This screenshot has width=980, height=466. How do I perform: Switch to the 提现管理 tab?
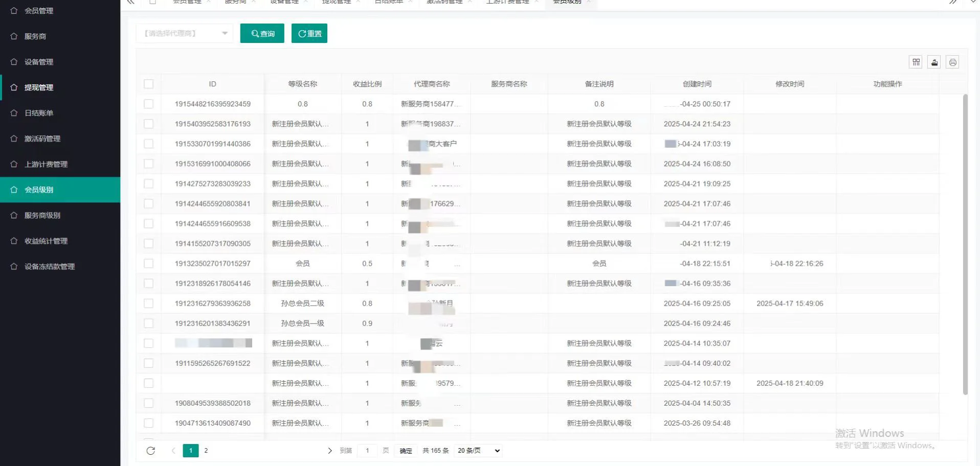pyautogui.click(x=338, y=2)
